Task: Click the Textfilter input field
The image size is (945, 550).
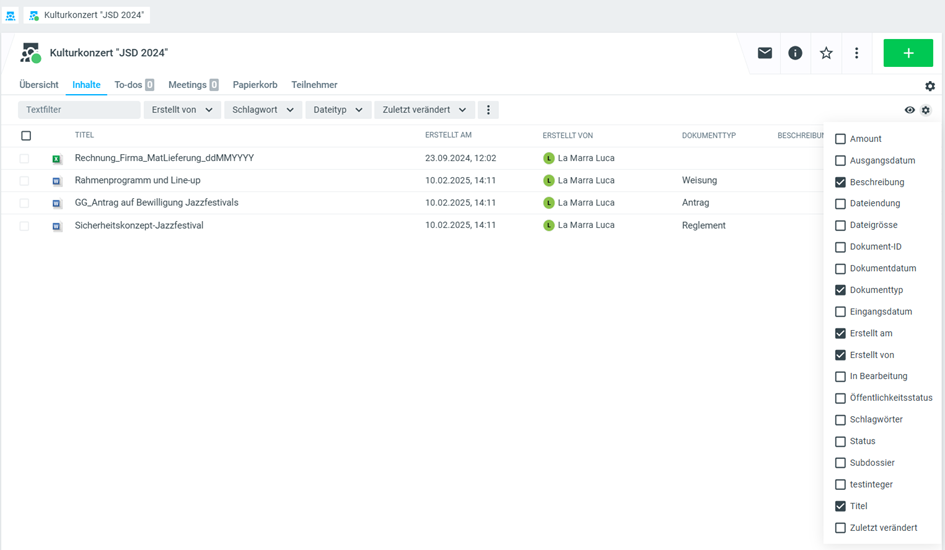Action: (79, 110)
